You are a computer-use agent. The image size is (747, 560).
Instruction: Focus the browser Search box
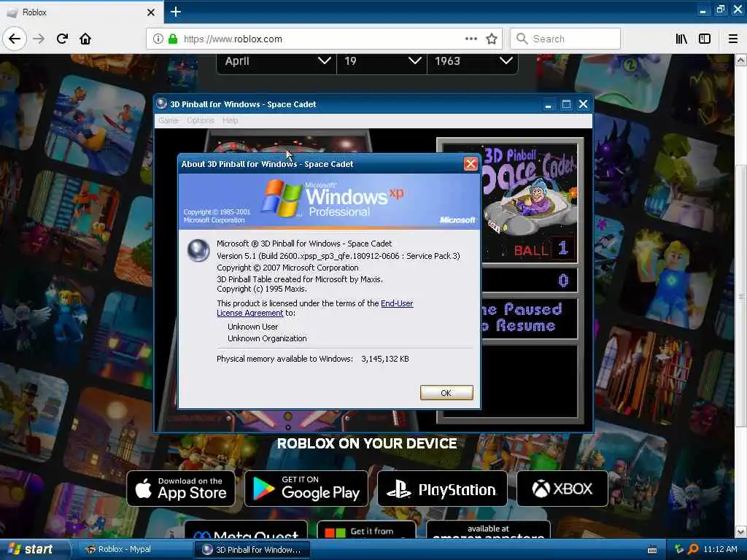(x=565, y=39)
